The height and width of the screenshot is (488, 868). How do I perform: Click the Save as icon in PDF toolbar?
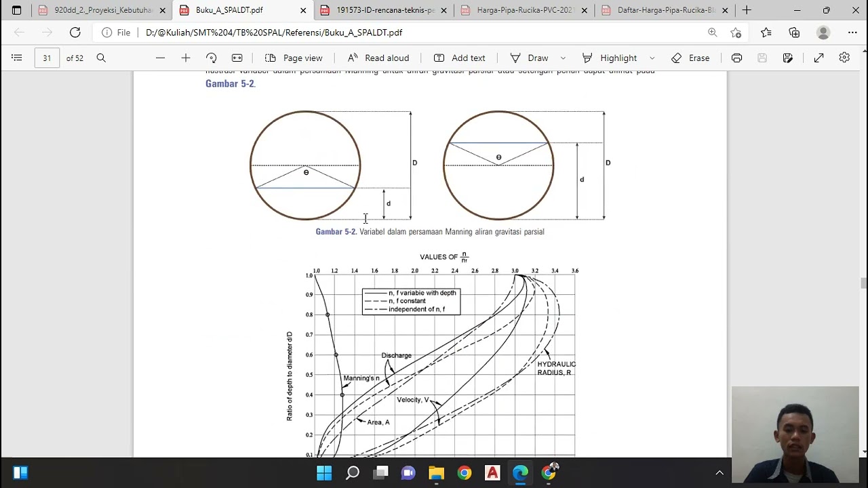[x=787, y=58]
